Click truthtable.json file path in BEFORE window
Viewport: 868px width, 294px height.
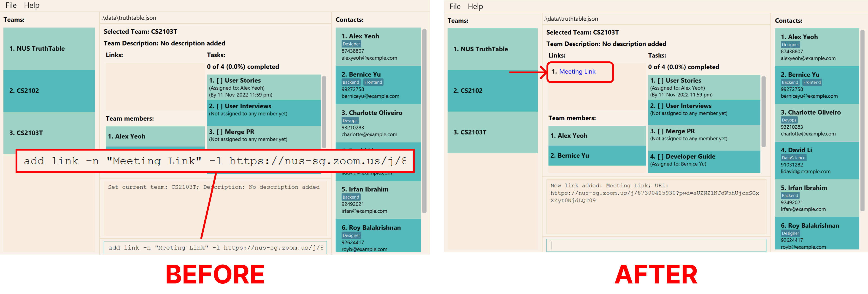(129, 18)
